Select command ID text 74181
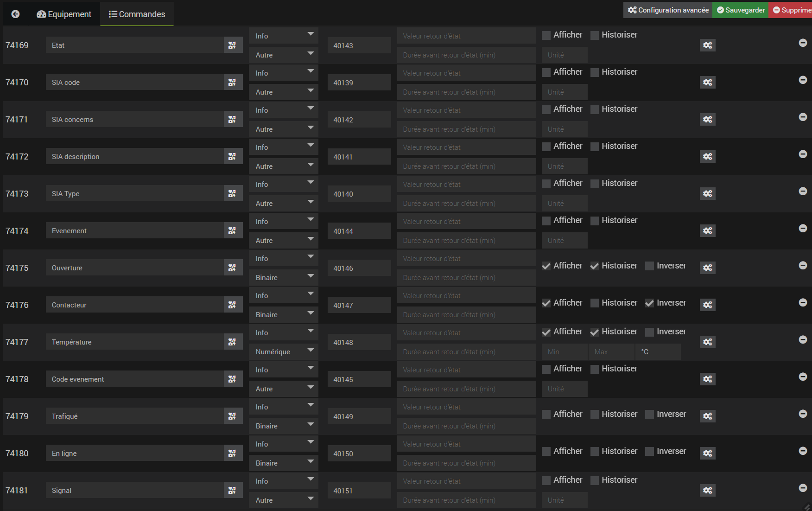The width and height of the screenshot is (812, 511). tap(17, 490)
